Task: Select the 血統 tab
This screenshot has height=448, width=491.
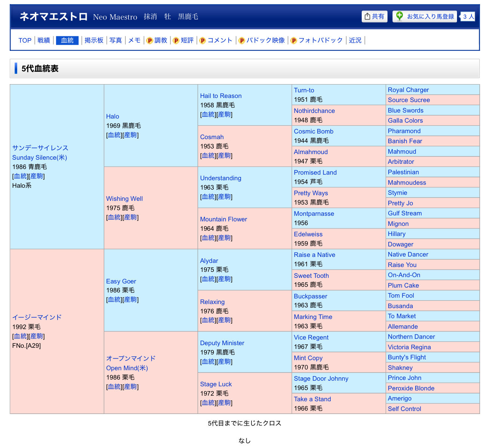Action: 67,40
